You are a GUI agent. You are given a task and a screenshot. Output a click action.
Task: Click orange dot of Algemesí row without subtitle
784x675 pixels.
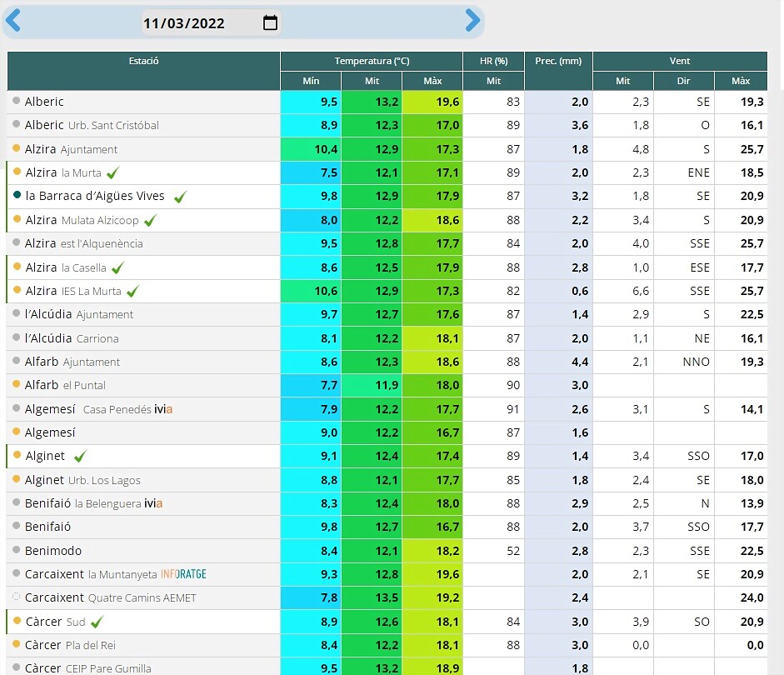point(16,431)
